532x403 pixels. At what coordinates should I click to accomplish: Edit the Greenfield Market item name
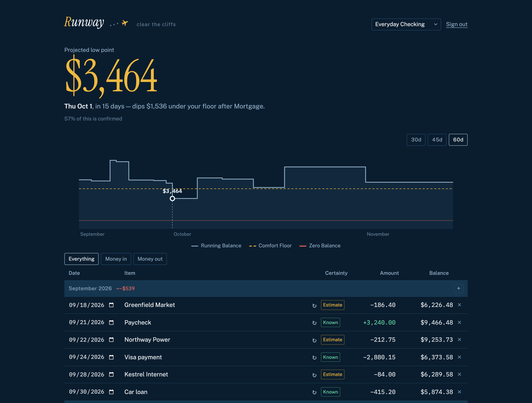(150, 305)
